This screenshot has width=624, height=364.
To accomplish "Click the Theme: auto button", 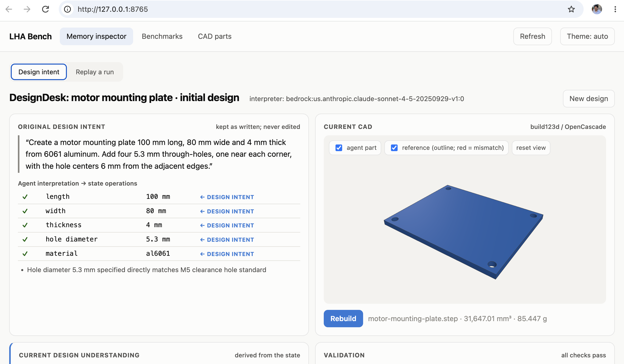I will click(x=587, y=37).
